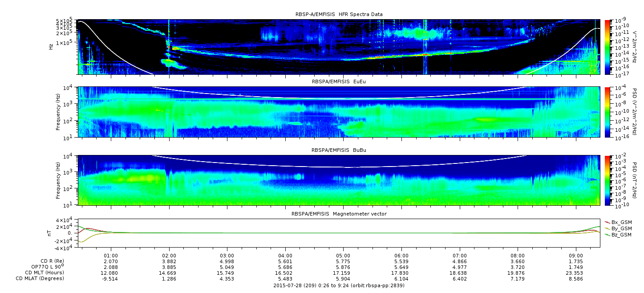
Task: Click the 5.775 CD R value under 05:00
Action: pos(343,261)
